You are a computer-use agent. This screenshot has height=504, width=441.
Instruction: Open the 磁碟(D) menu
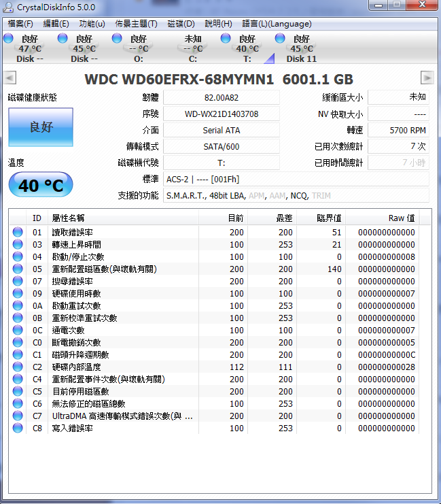pos(181,24)
